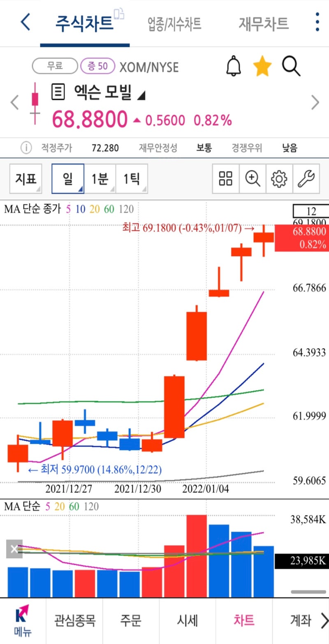329x644 pixels.
Task: Open the 지표 indicator dropdown
Action: pyautogui.click(x=25, y=178)
